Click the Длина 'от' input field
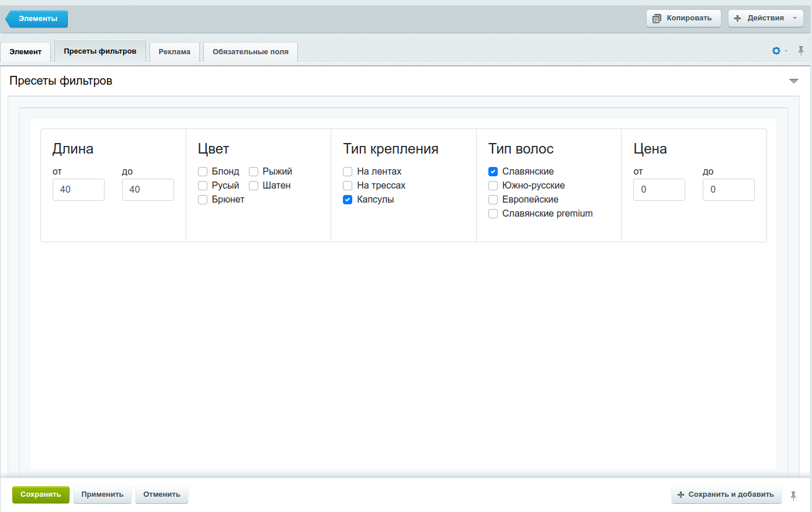The height and width of the screenshot is (512, 812). [78, 190]
